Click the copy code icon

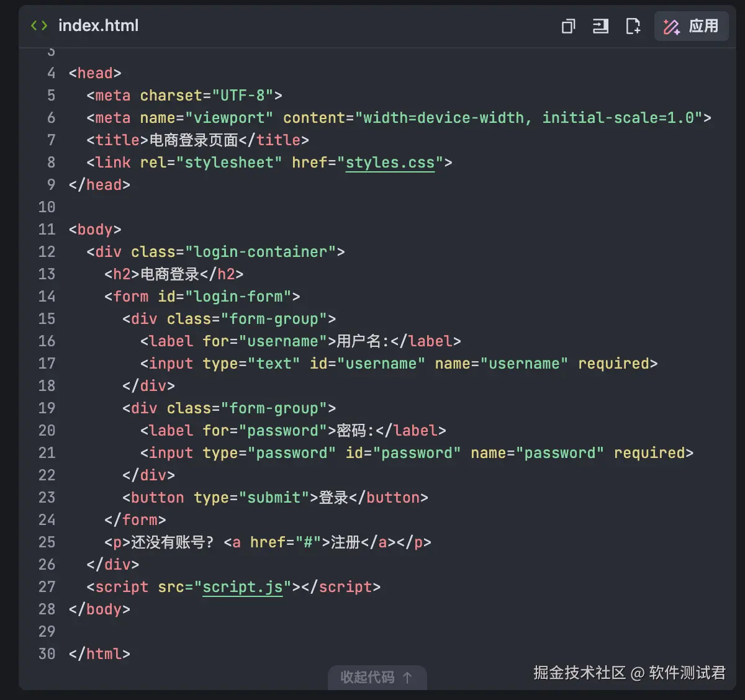[x=568, y=26]
